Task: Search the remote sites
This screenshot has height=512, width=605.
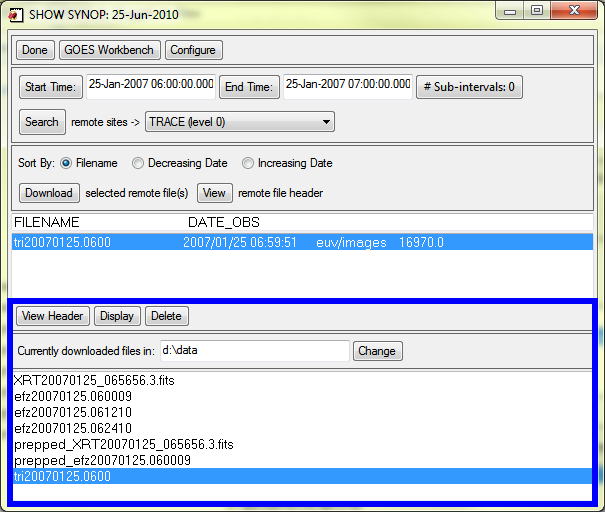Action: pyautogui.click(x=42, y=122)
